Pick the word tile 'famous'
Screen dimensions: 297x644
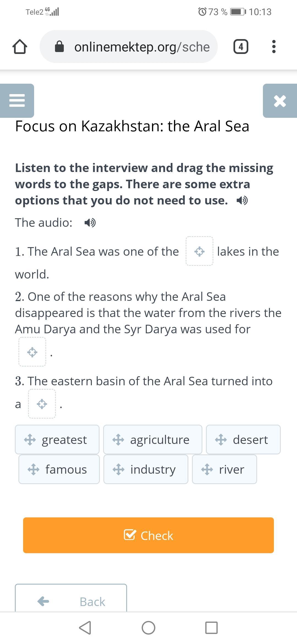[x=59, y=469]
